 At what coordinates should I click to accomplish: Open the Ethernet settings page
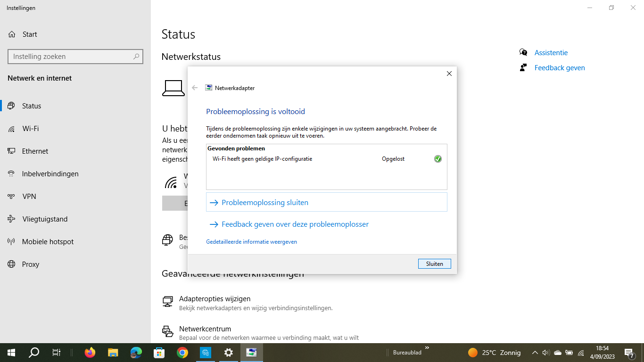75,151
